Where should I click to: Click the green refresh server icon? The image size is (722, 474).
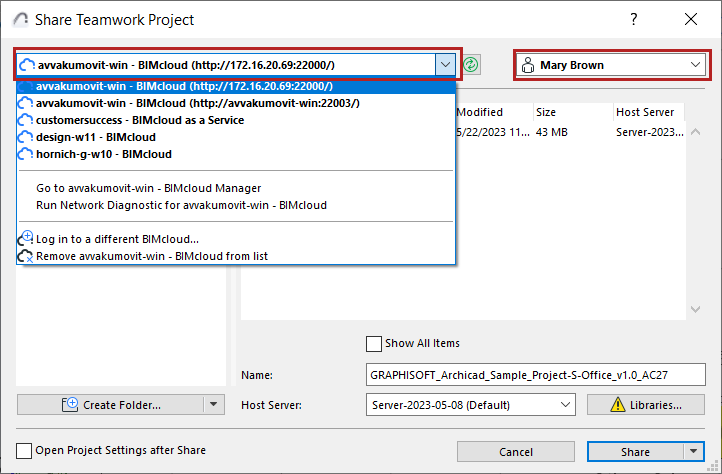(x=471, y=65)
